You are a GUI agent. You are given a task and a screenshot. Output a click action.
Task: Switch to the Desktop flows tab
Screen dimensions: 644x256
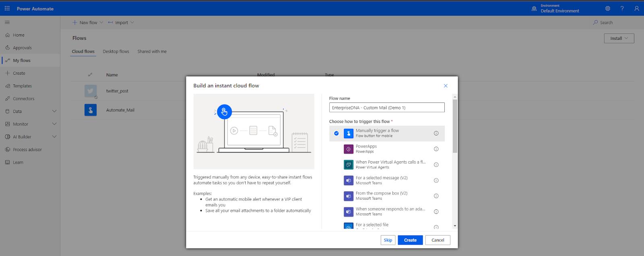tap(116, 51)
